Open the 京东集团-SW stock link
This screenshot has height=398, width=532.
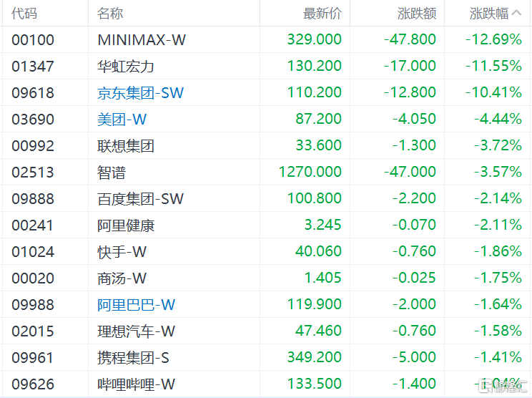pos(140,93)
